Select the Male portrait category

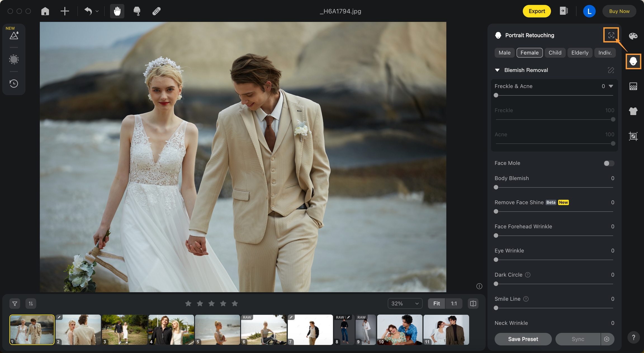[x=504, y=53]
